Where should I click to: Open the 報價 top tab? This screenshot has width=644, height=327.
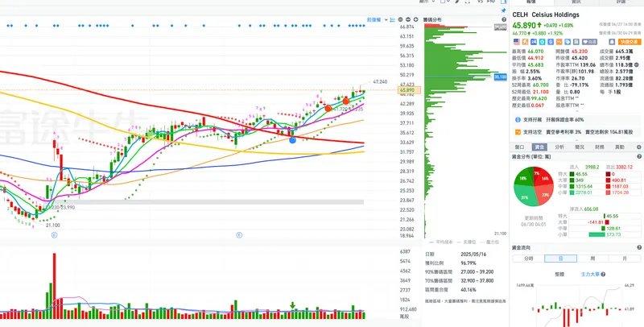tap(532, 2)
